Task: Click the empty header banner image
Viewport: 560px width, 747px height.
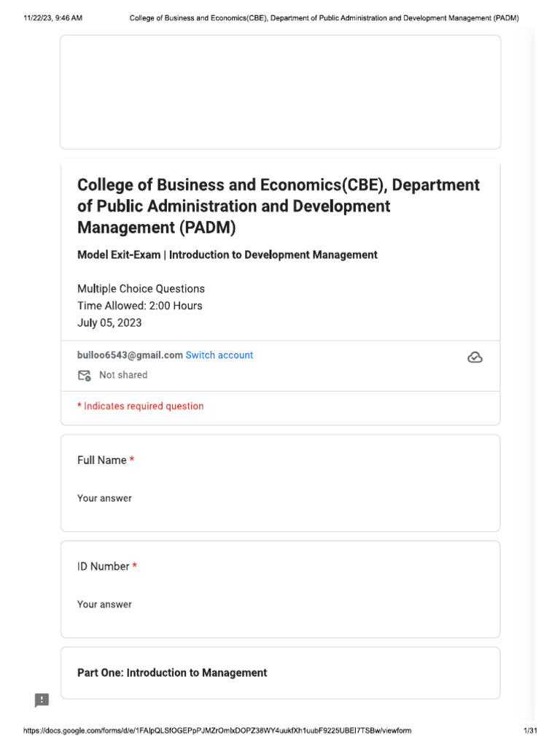Action: point(281,92)
